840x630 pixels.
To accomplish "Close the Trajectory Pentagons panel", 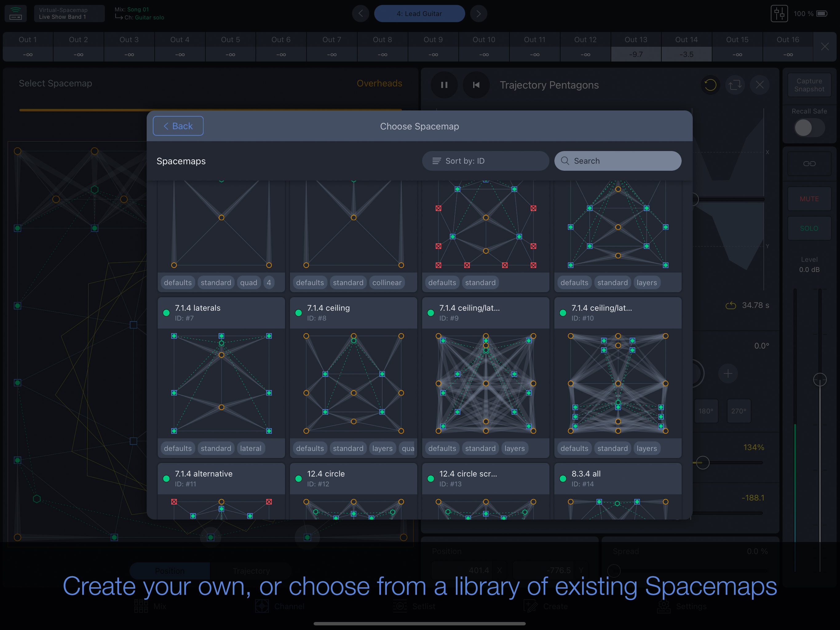I will 759,85.
